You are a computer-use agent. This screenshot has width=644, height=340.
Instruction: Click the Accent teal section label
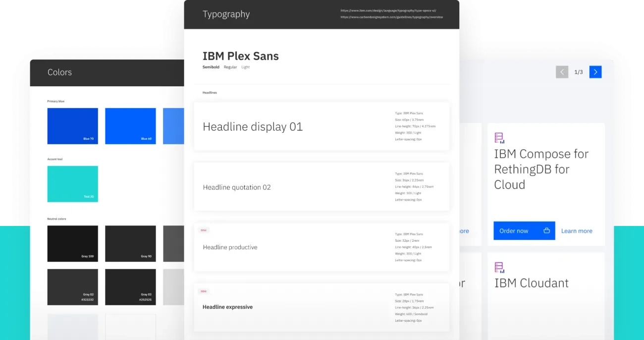(x=55, y=159)
